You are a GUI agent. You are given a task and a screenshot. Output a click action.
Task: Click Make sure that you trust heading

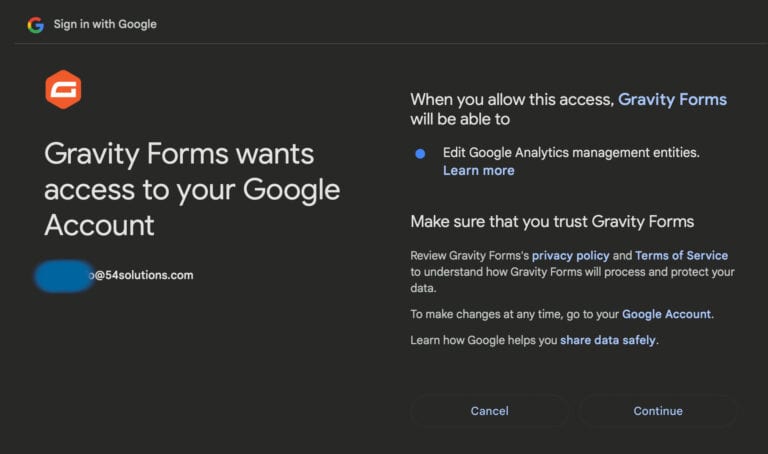coord(552,221)
